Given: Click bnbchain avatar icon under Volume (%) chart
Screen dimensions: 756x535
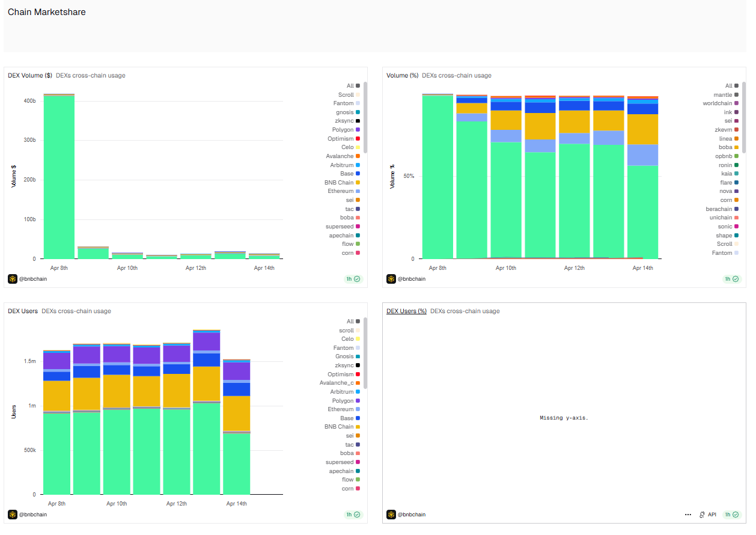Looking at the screenshot, I should 391,279.
